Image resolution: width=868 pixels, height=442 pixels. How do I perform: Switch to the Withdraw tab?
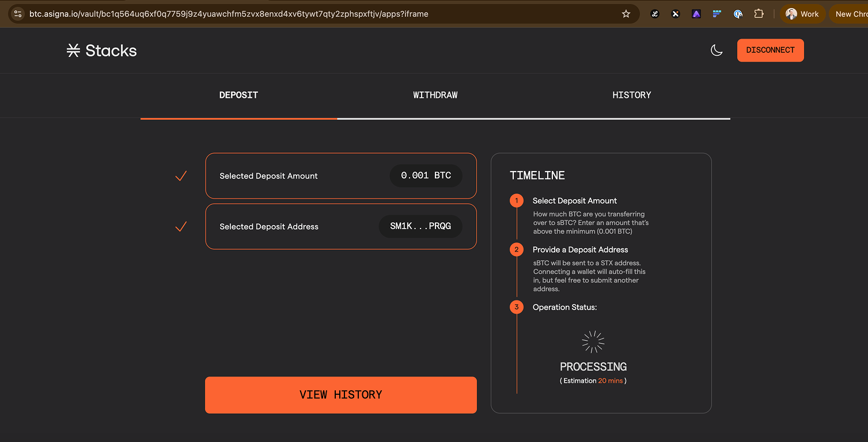tap(435, 95)
